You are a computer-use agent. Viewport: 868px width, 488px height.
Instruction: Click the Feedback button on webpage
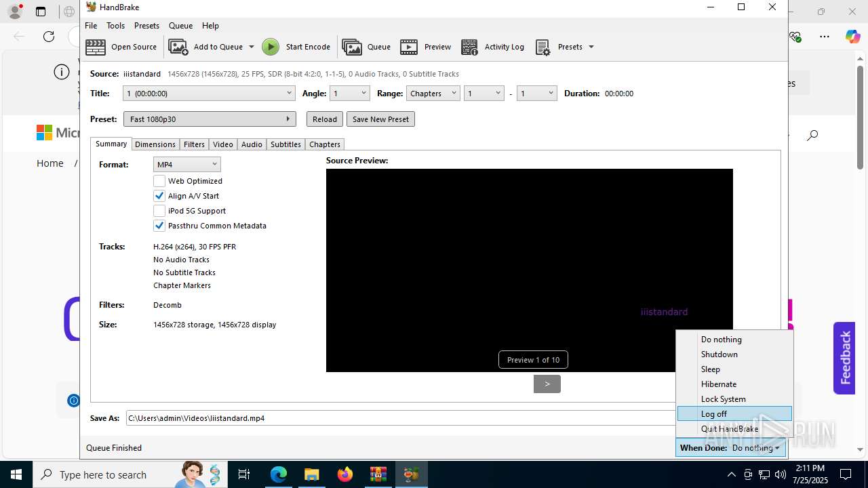pos(844,358)
